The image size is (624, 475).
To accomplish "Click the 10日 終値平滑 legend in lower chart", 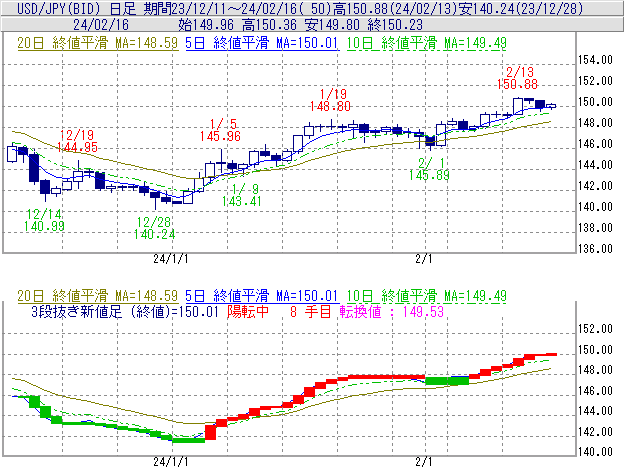I will pyautogui.click(x=427, y=296).
